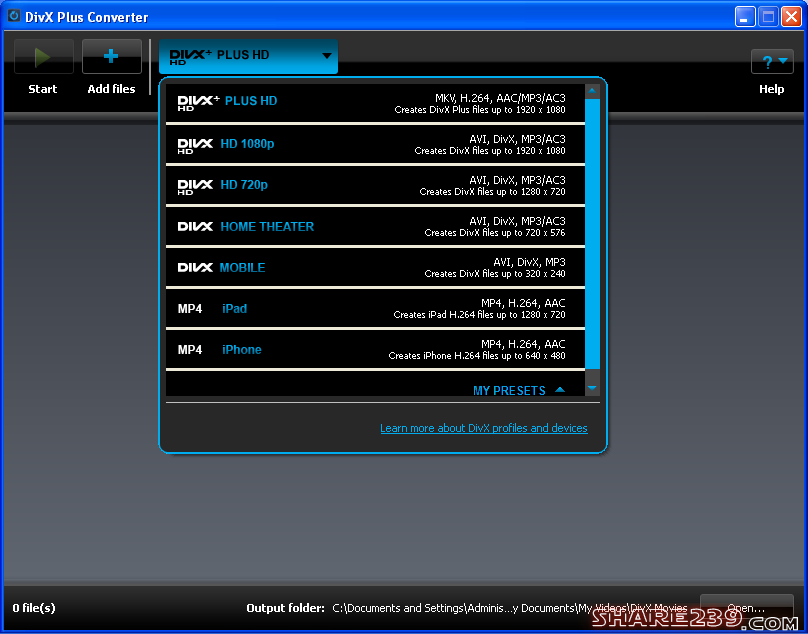Viewport: 808px width, 634px height.
Task: Open the Help question mark menu
Action: point(772,62)
